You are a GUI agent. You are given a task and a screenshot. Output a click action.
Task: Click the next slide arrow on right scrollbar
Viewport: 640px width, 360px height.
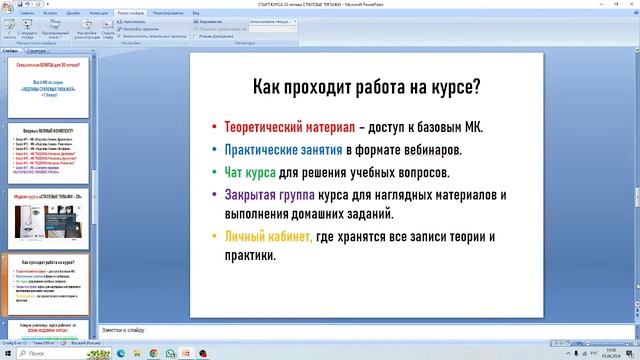pyautogui.click(x=637, y=316)
